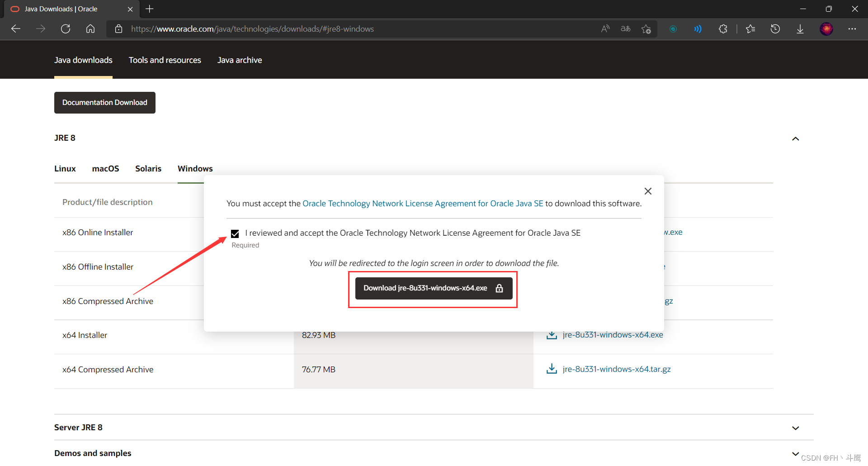Click the teal circular extension icon
Viewport: 868px width, 466px height.
point(673,29)
